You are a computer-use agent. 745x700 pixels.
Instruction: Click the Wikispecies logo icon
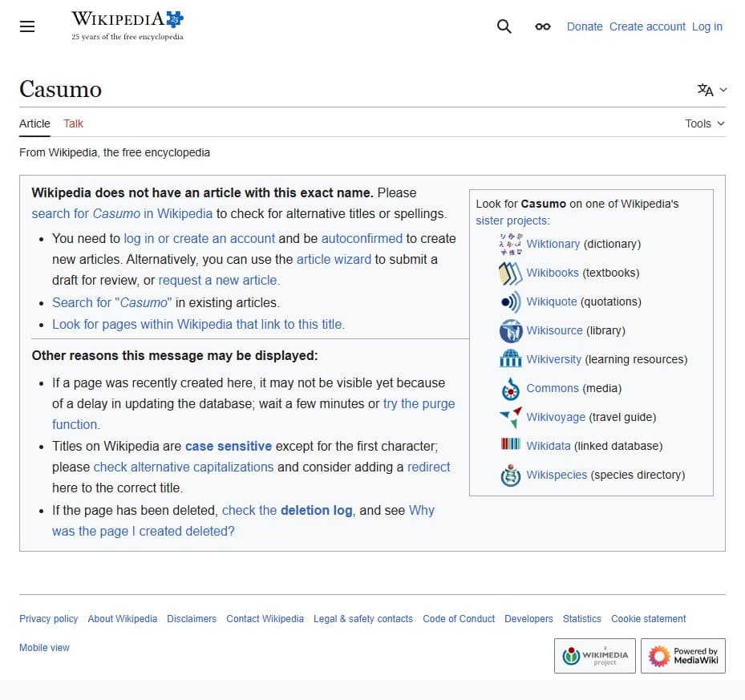tap(511, 475)
